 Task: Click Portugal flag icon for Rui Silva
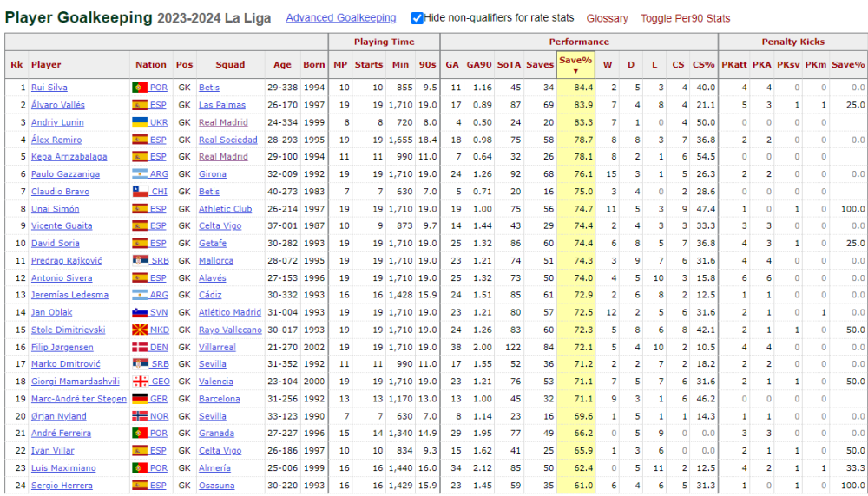point(140,88)
